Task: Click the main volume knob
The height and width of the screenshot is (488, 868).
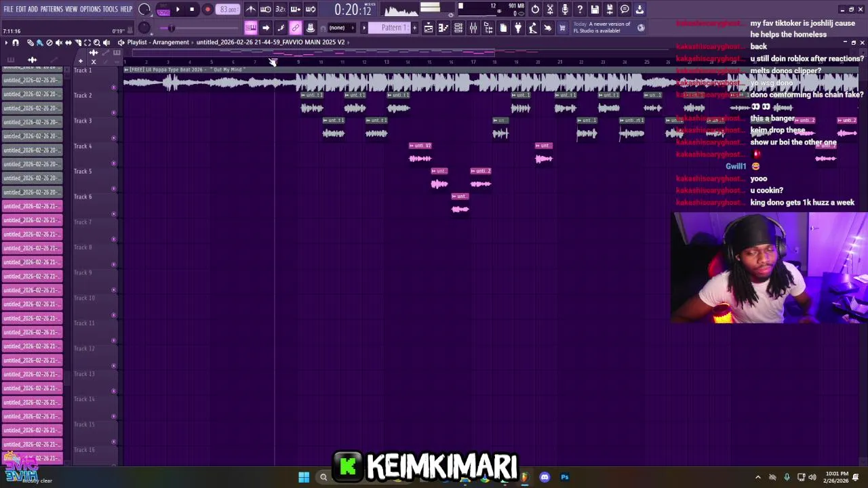Action: pos(144,9)
